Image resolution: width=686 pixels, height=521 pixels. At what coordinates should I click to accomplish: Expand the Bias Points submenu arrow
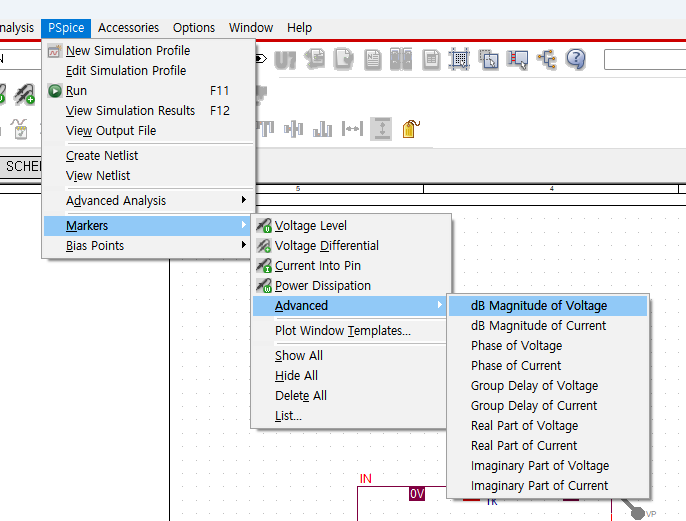(x=244, y=245)
